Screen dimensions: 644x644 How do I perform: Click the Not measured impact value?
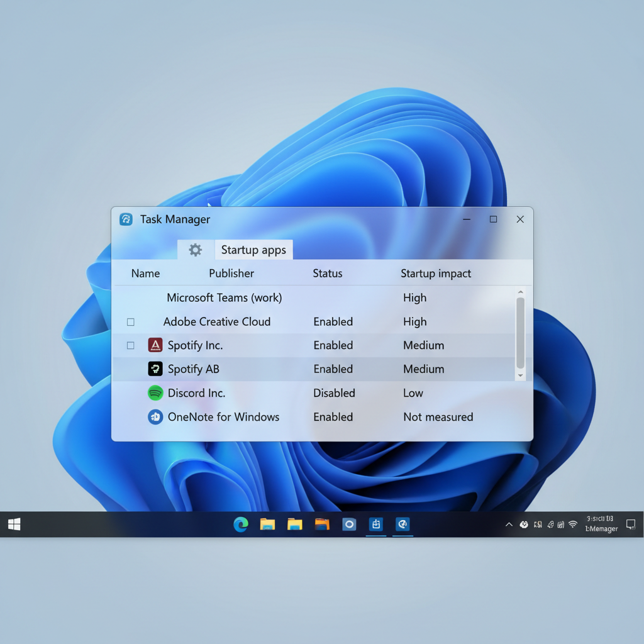(438, 417)
